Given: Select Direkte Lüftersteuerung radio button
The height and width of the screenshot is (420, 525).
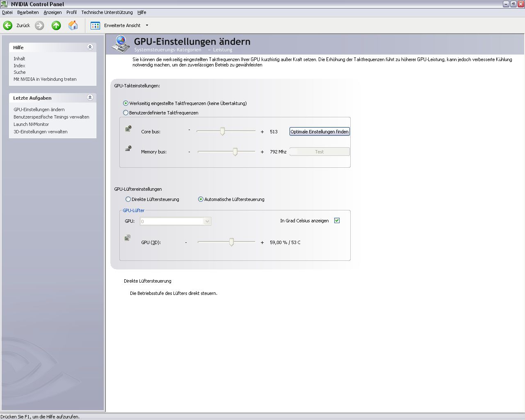Looking at the screenshot, I should point(128,199).
